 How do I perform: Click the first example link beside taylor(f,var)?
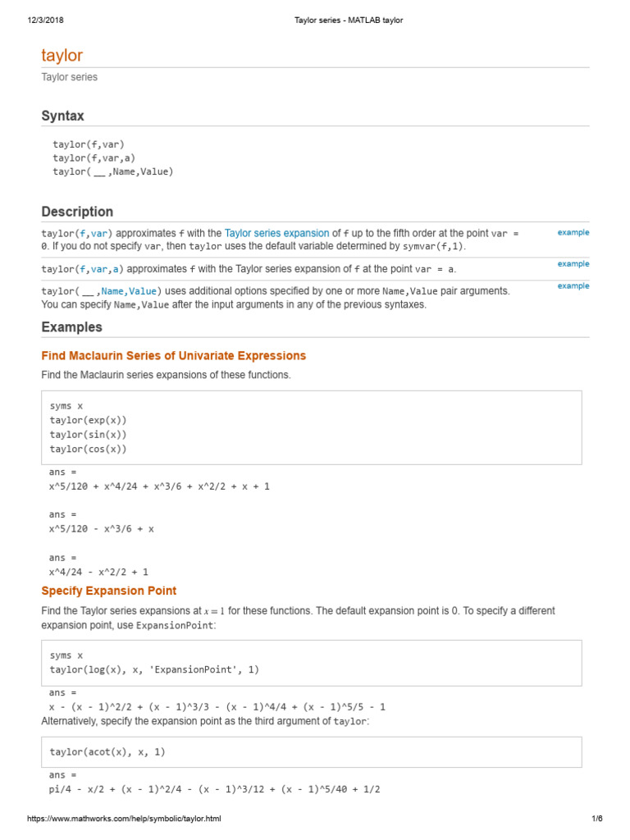[573, 232]
